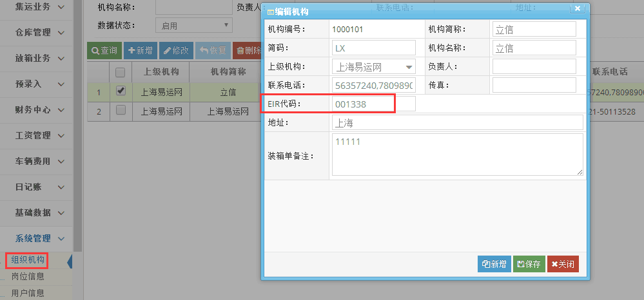Viewport: 644px width, 300px height.
Task: Uncheck the checkbox for row 立信
Action: click(x=120, y=91)
